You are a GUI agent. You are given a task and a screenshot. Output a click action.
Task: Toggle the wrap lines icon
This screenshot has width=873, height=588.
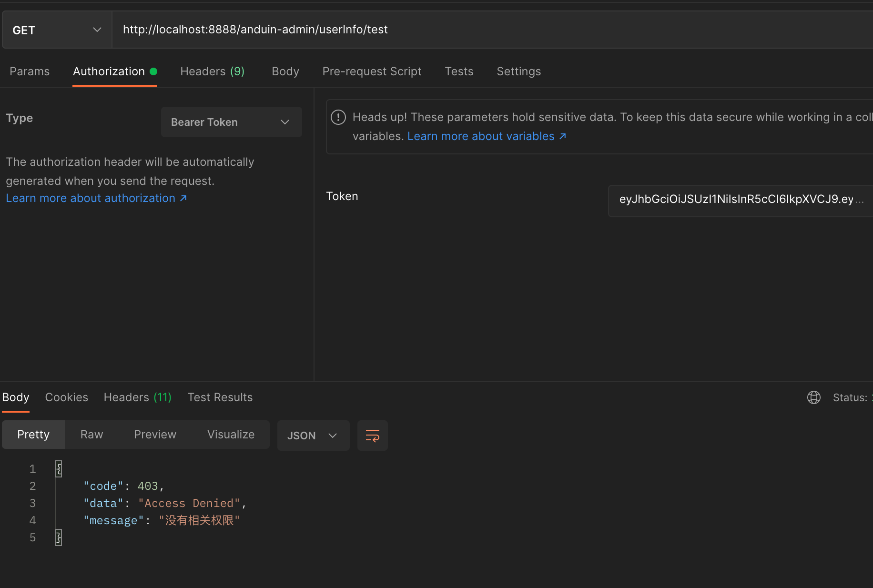[x=373, y=436]
